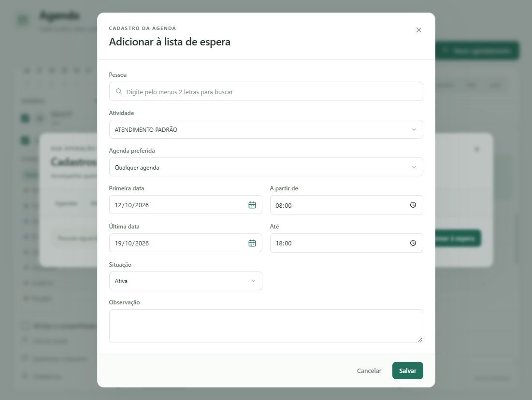Click the chevron arrow in Agenda preferida field
Viewport: 532px width, 400px height.
tap(414, 167)
